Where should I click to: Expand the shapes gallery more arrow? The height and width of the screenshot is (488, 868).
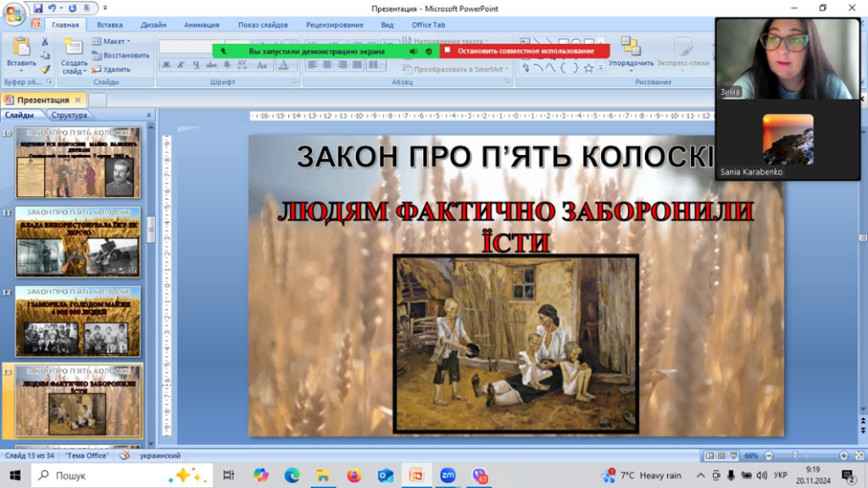tap(601, 69)
